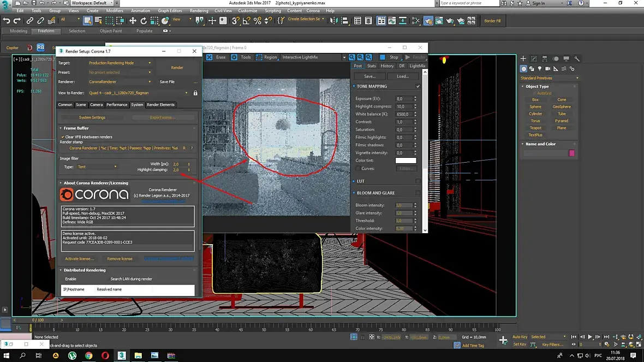Activate the Select Object tool
The image size is (644, 362).
click(87, 21)
